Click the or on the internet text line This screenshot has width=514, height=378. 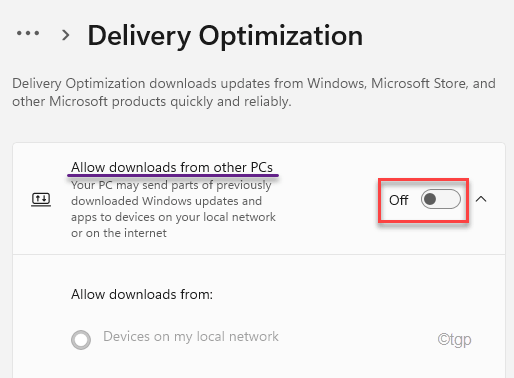pyautogui.click(x=119, y=233)
